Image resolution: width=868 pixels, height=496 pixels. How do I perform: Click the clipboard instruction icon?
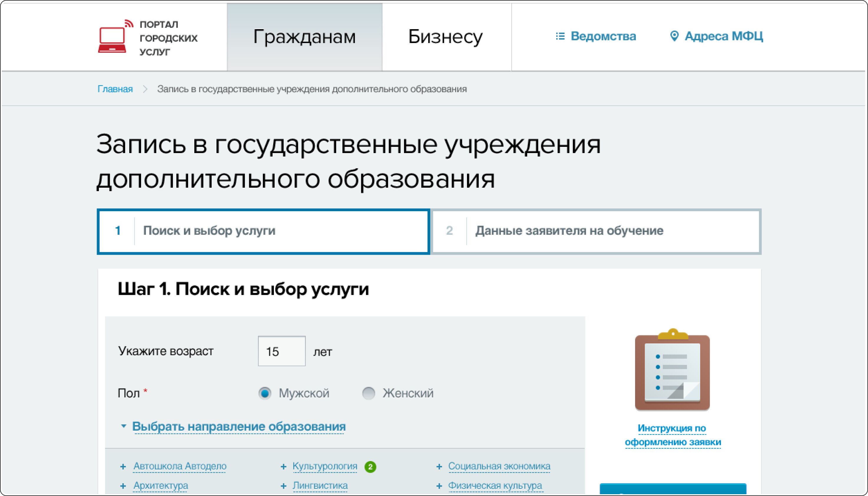[672, 370]
